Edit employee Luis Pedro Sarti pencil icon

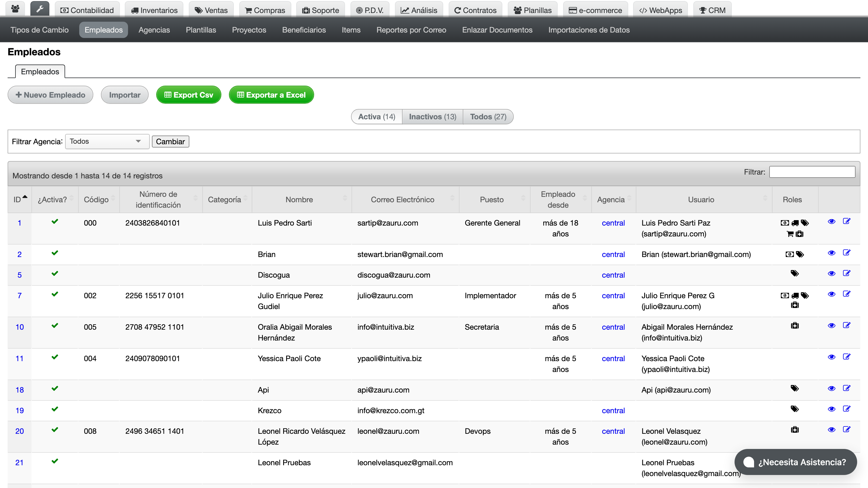click(846, 221)
